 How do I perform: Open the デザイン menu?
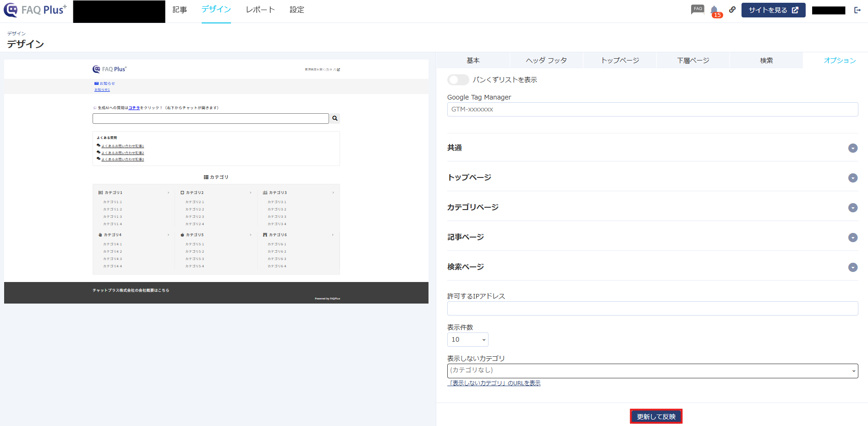click(216, 10)
